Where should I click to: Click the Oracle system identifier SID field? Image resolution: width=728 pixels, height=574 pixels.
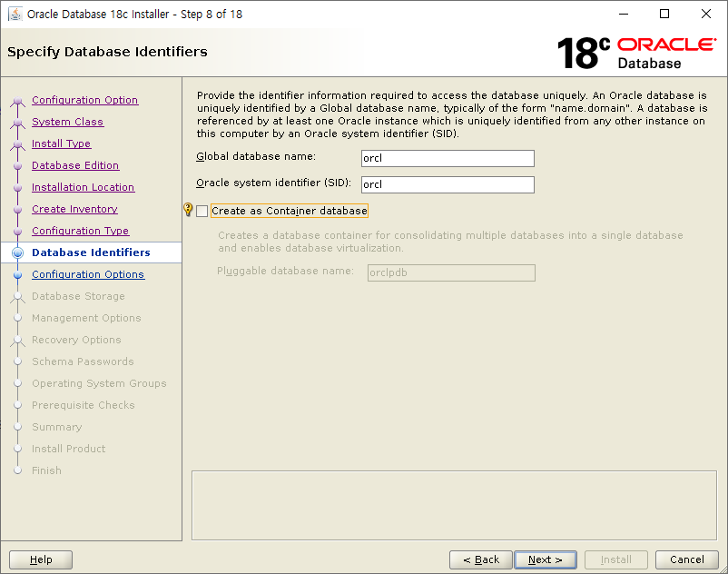coord(448,185)
